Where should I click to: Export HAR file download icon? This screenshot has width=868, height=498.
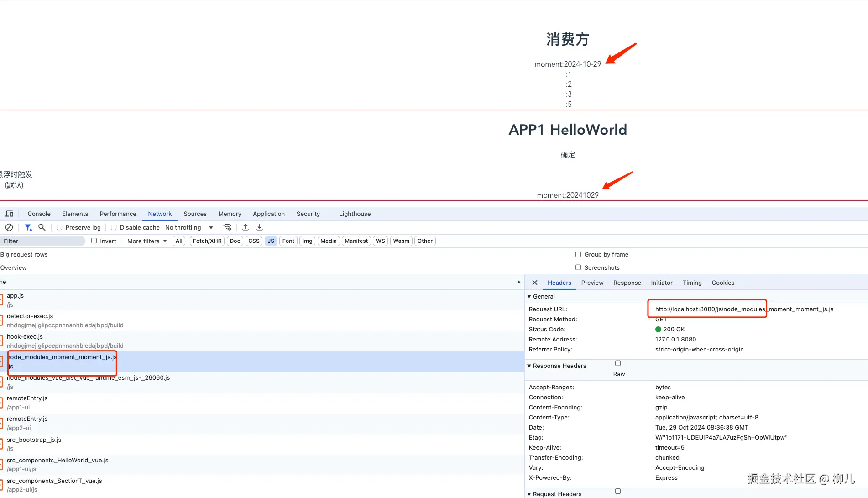pyautogui.click(x=260, y=227)
